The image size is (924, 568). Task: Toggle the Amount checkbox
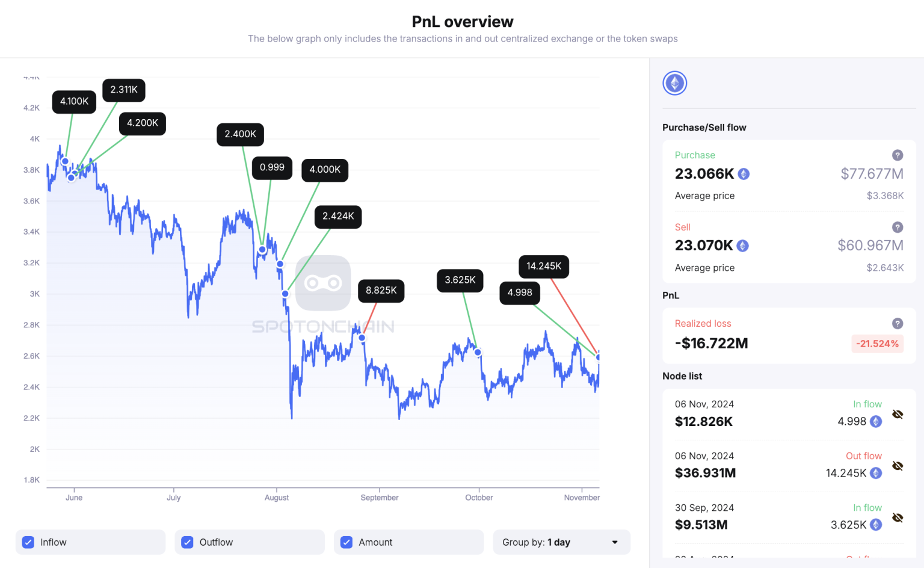coord(346,542)
